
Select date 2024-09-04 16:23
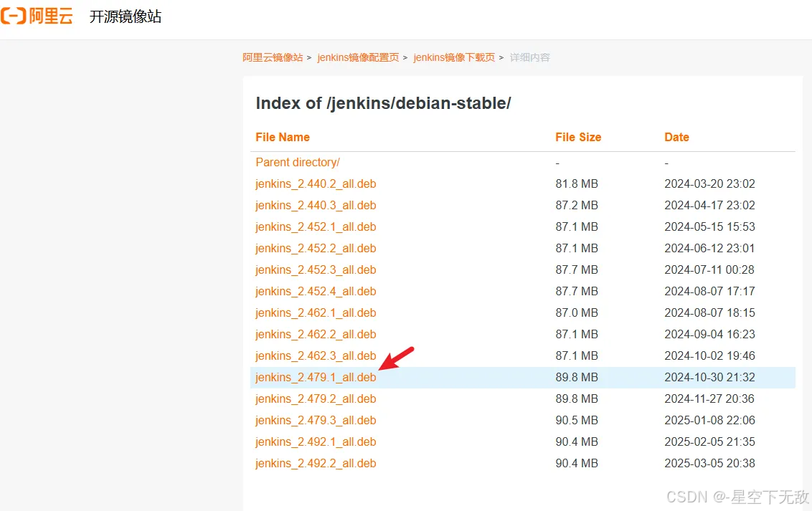pyautogui.click(x=710, y=335)
